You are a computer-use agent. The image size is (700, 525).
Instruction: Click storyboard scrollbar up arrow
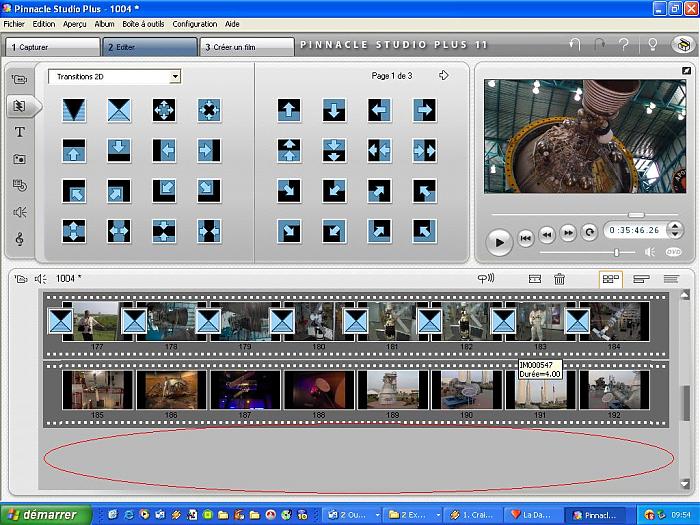click(x=685, y=295)
